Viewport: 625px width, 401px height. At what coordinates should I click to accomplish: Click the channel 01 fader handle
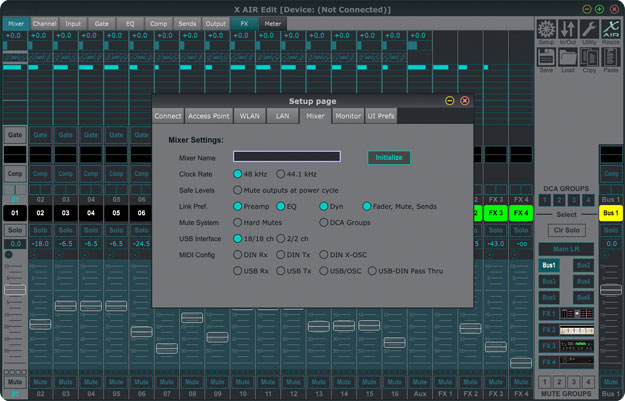15,289
